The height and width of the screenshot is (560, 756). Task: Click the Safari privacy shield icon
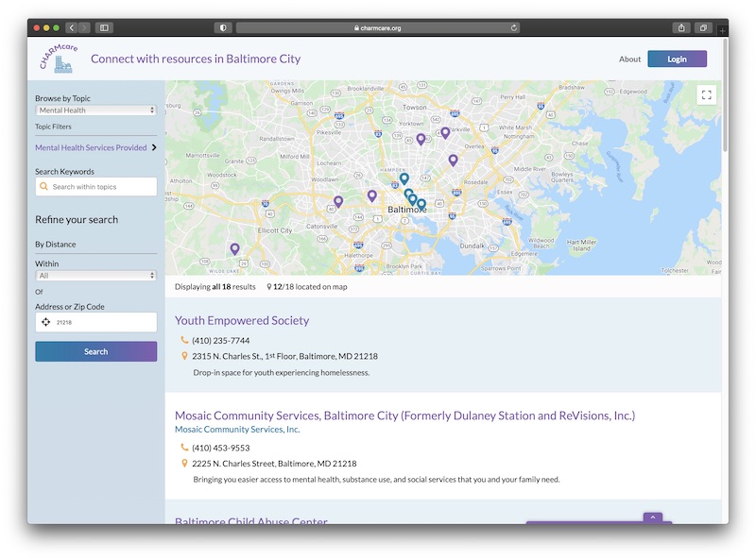(x=223, y=28)
